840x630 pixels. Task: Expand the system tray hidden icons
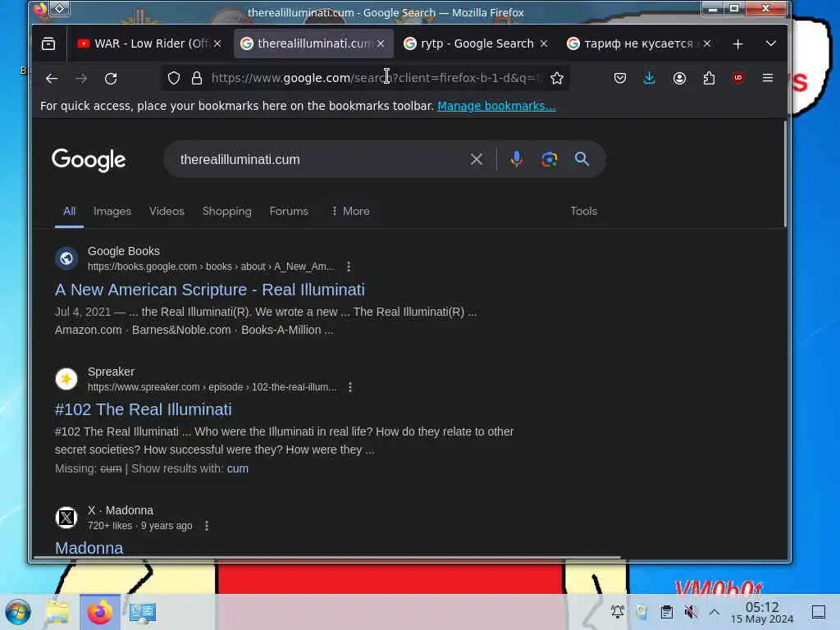(714, 612)
